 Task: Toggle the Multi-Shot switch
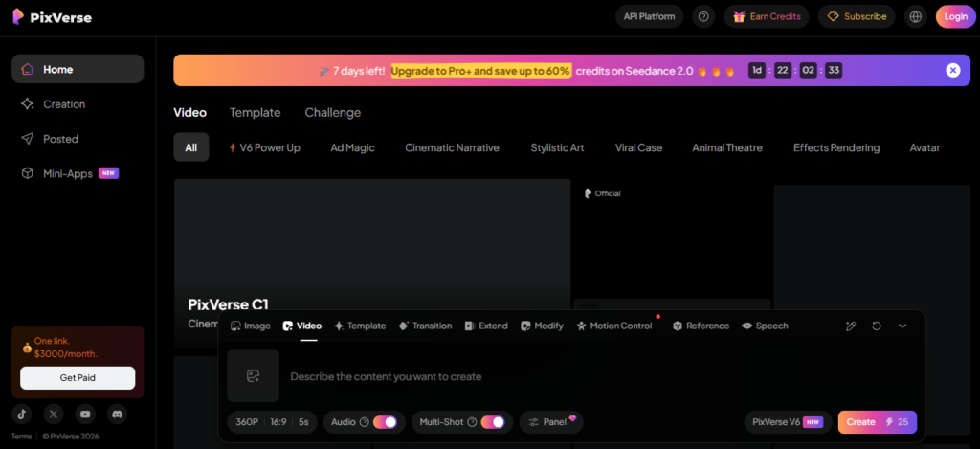coord(493,422)
